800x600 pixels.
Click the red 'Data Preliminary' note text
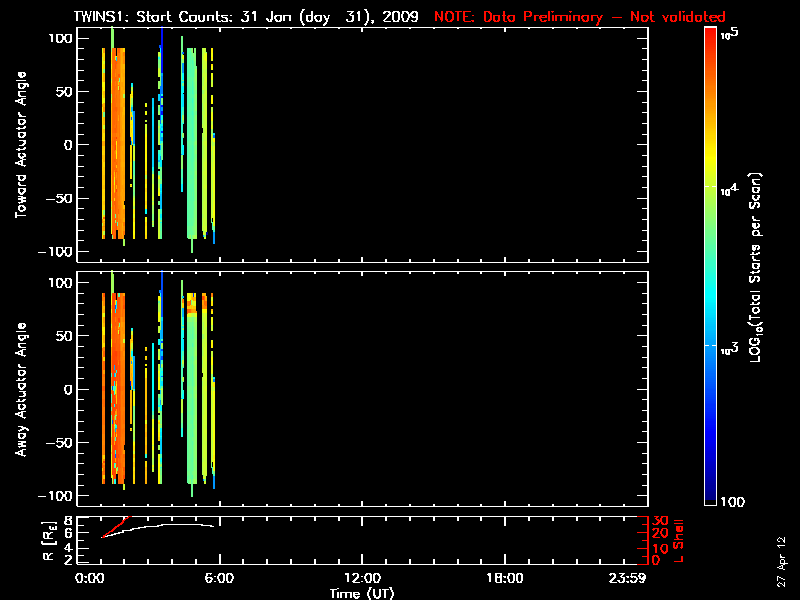coord(580,17)
